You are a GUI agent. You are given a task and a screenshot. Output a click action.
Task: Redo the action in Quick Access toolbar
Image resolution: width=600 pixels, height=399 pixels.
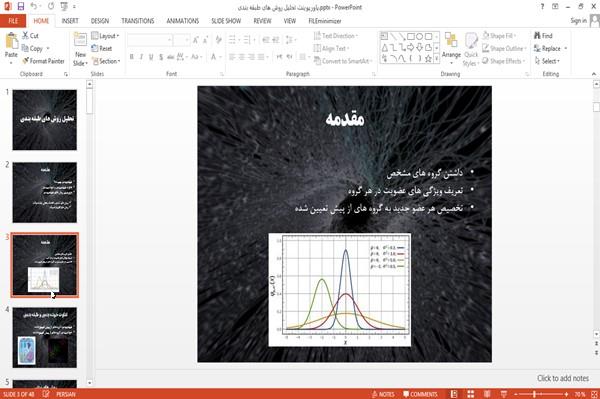[51, 7]
